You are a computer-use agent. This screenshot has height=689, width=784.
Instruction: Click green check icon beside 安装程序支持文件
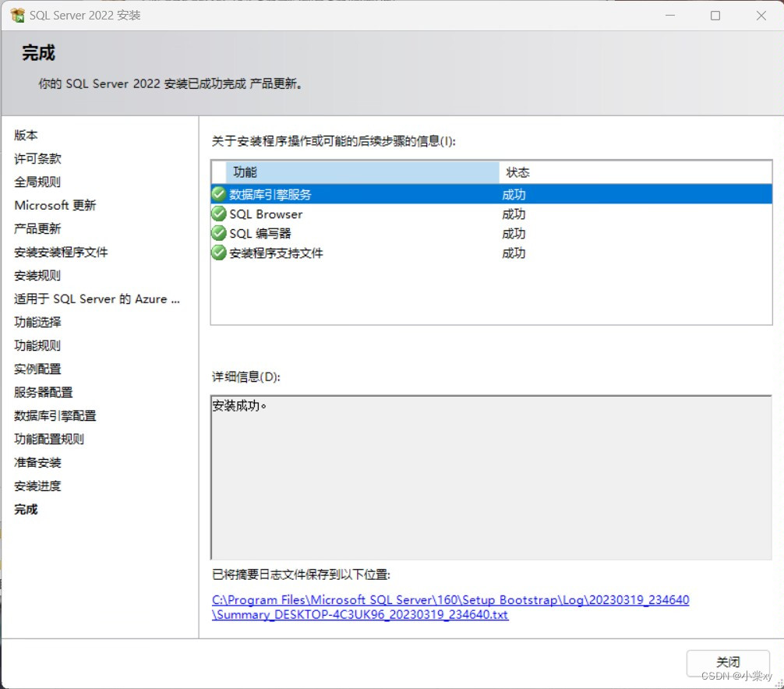218,253
